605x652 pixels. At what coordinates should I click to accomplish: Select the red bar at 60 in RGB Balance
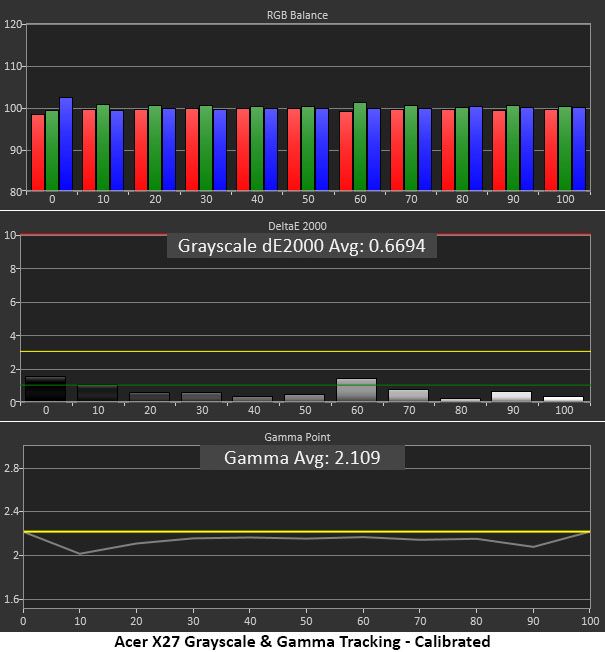[x=346, y=151]
